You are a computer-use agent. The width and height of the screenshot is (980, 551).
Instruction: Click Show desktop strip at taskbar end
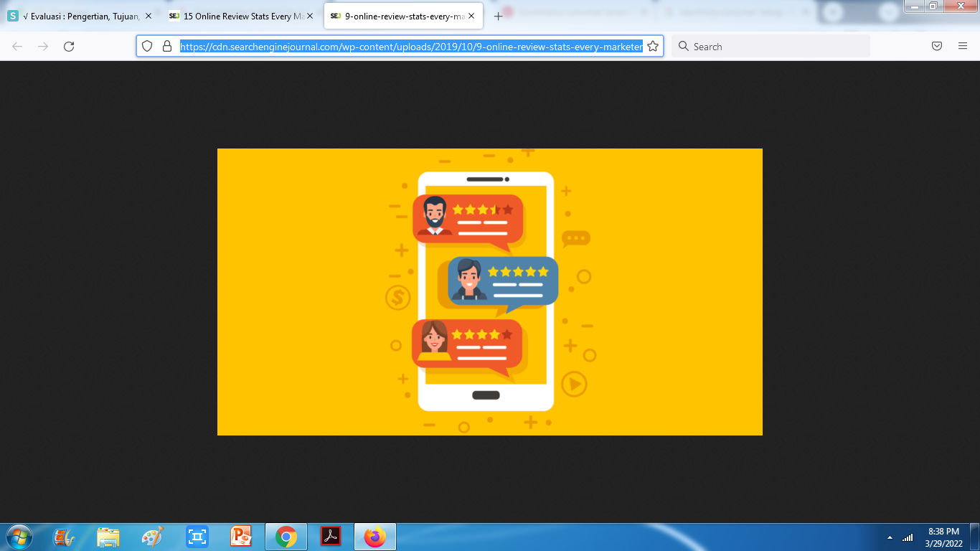974,537
